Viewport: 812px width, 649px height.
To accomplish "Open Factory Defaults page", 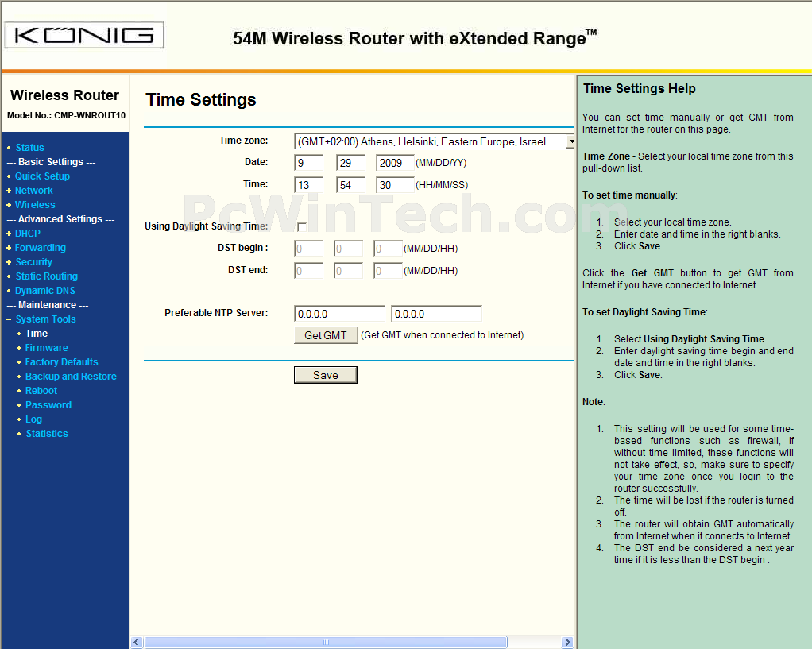I will (62, 362).
